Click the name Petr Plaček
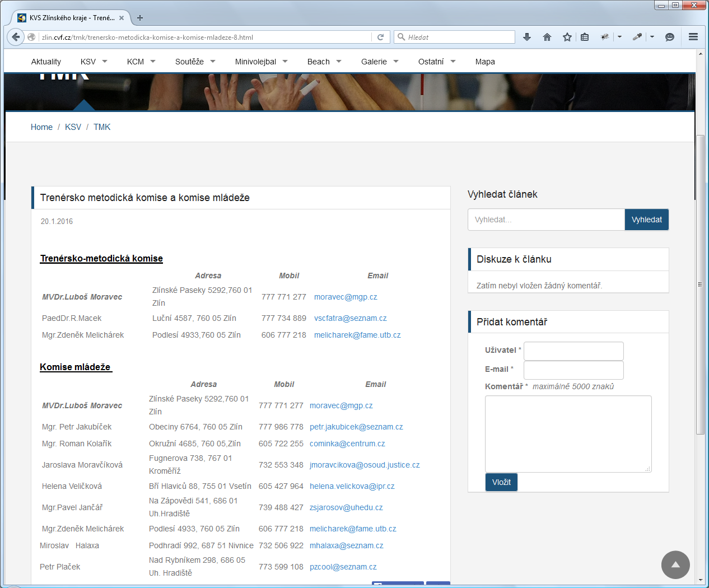Image resolution: width=709 pixels, height=588 pixels. [60, 567]
